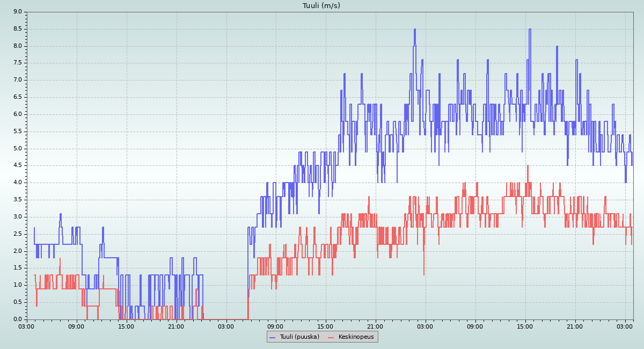This screenshot has width=644, height=349.
Task: Click the 6.5 y-axis tick label
Action: pyautogui.click(x=17, y=97)
